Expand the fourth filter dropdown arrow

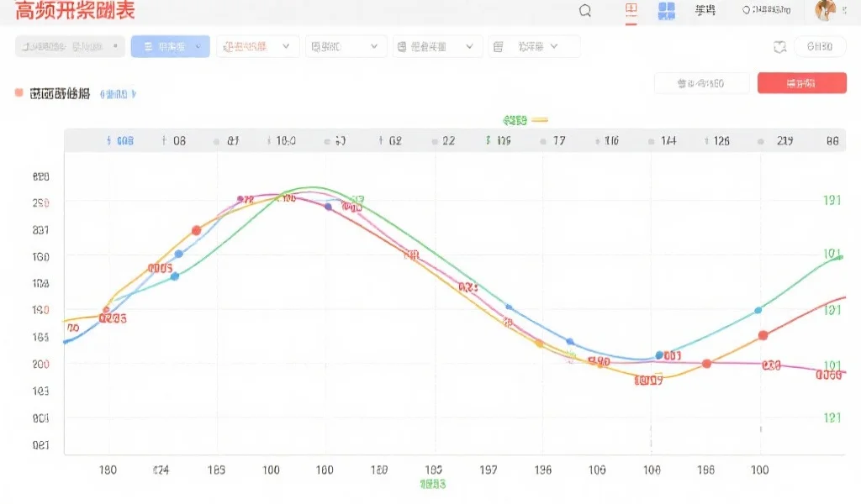pyautogui.click(x=374, y=47)
